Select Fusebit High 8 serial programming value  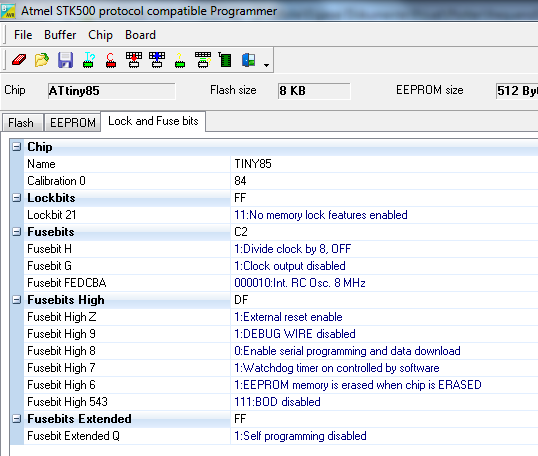click(347, 351)
